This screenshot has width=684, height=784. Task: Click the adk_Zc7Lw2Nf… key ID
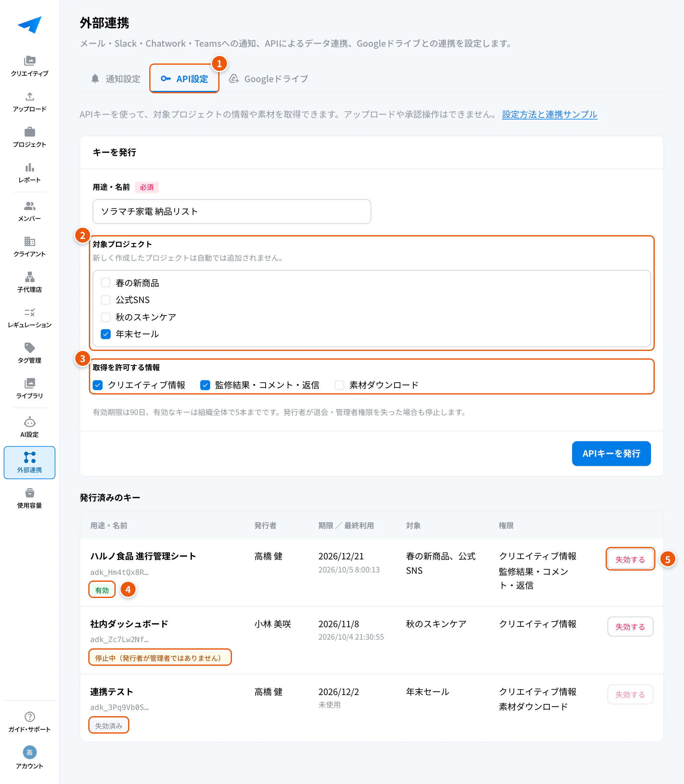tap(119, 639)
